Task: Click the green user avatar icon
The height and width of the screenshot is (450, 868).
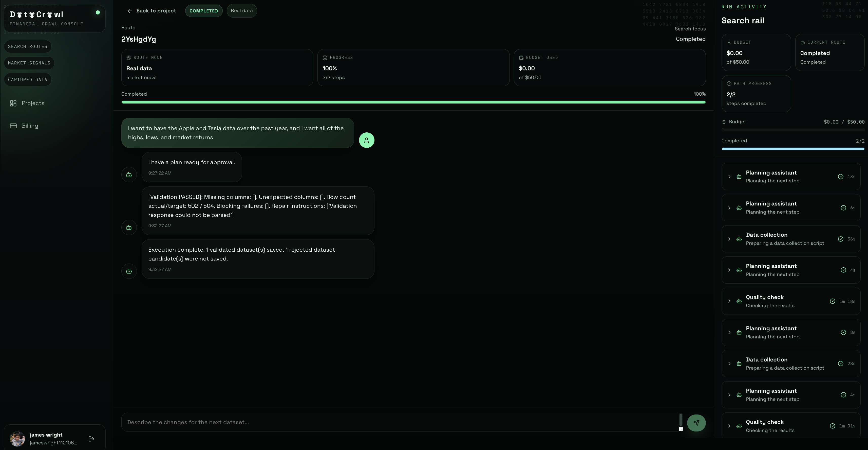Action: tap(366, 140)
